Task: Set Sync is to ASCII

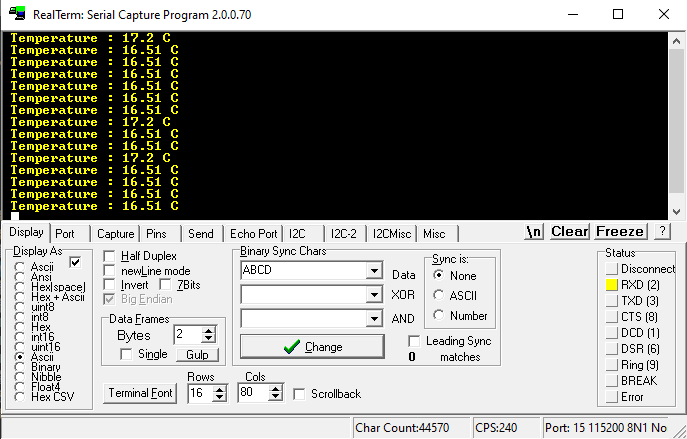Action: 439,295
